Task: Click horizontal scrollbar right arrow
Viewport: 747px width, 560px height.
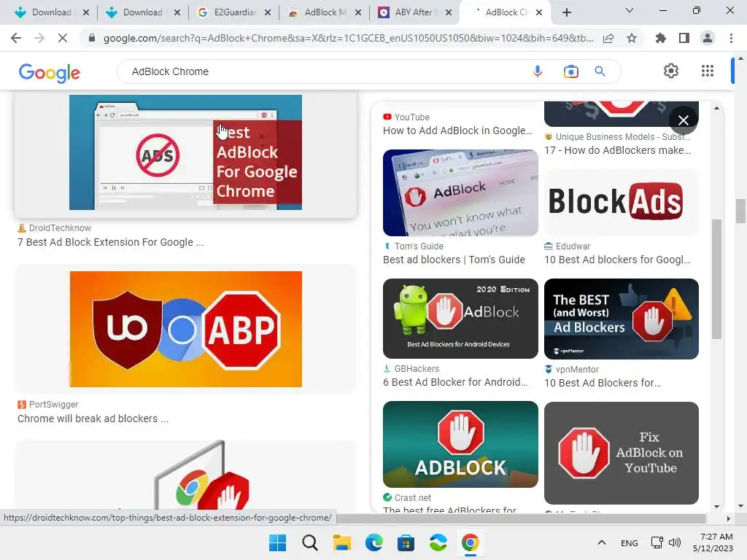Action: pyautogui.click(x=729, y=518)
